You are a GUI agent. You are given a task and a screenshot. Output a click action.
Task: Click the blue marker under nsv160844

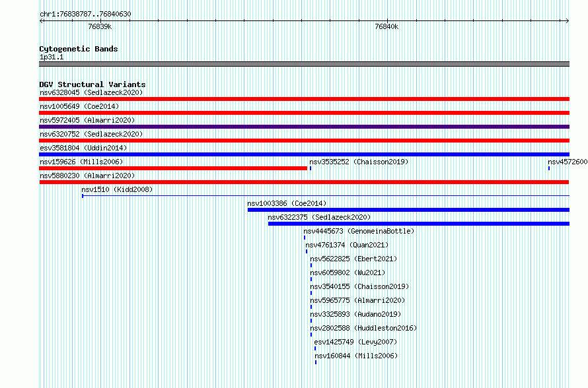click(x=316, y=362)
